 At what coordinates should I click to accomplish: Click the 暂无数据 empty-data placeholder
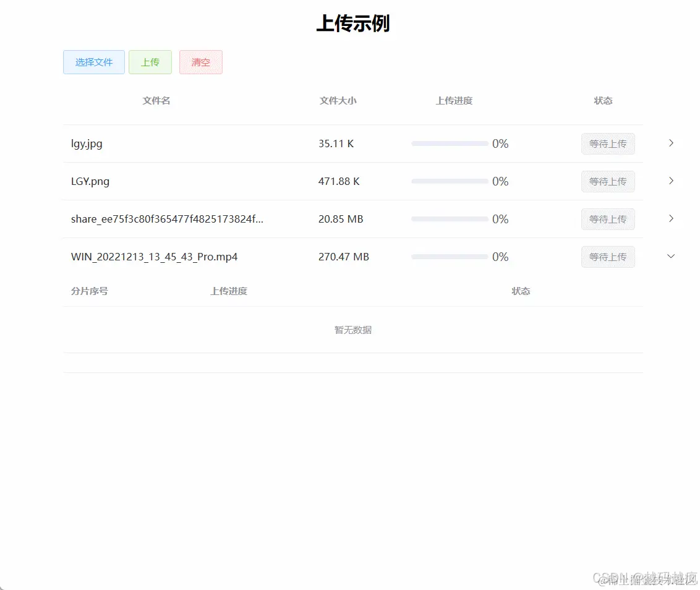(352, 330)
